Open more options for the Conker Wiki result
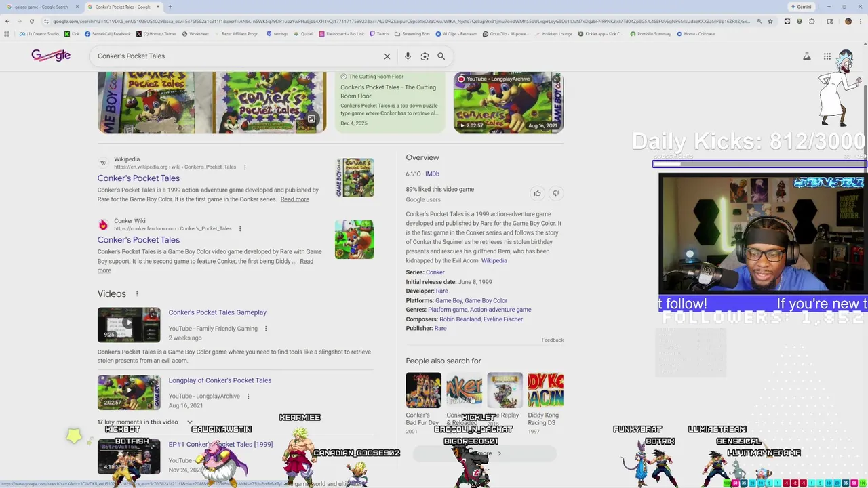 pyautogui.click(x=240, y=228)
